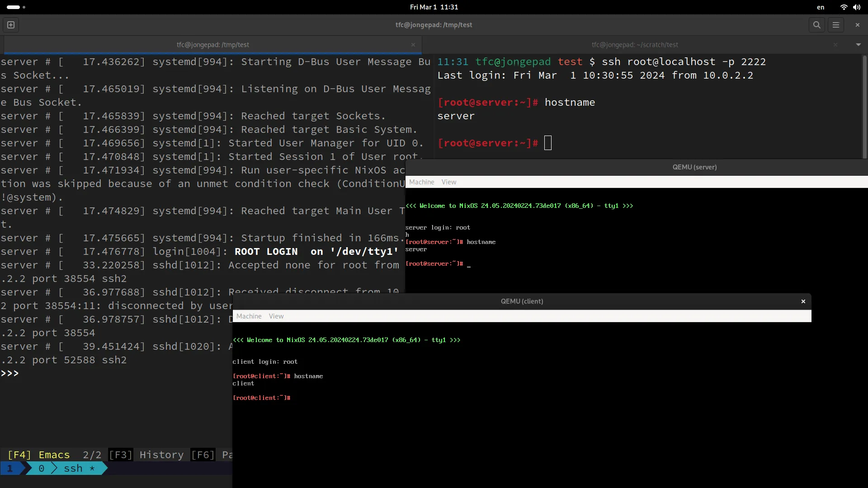
Task: Select the "en" keyboard layout indicator
Action: click(x=821, y=7)
